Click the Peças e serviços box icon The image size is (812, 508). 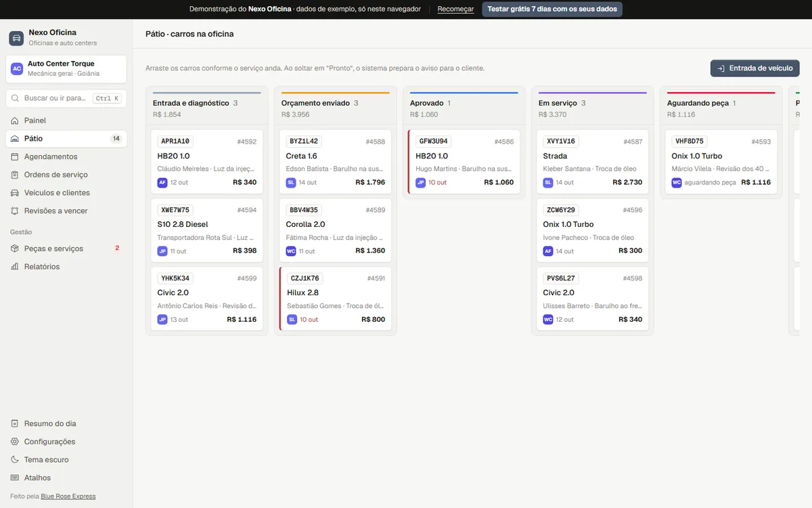(15, 249)
